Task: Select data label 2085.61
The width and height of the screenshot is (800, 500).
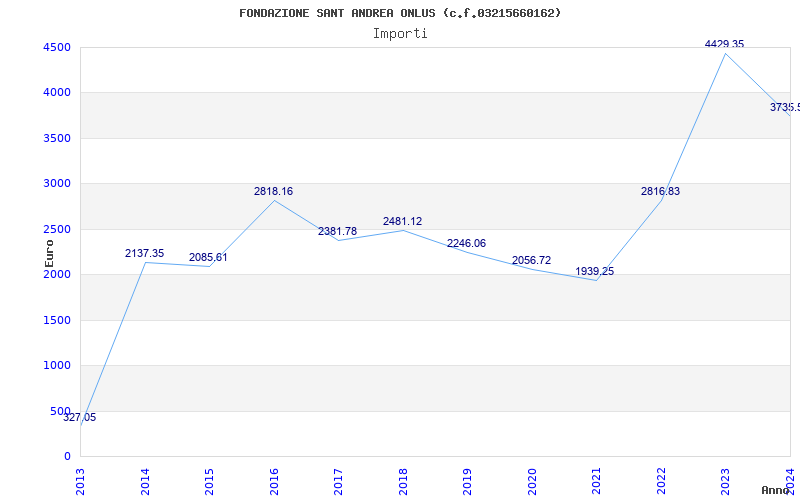Action: 208,258
